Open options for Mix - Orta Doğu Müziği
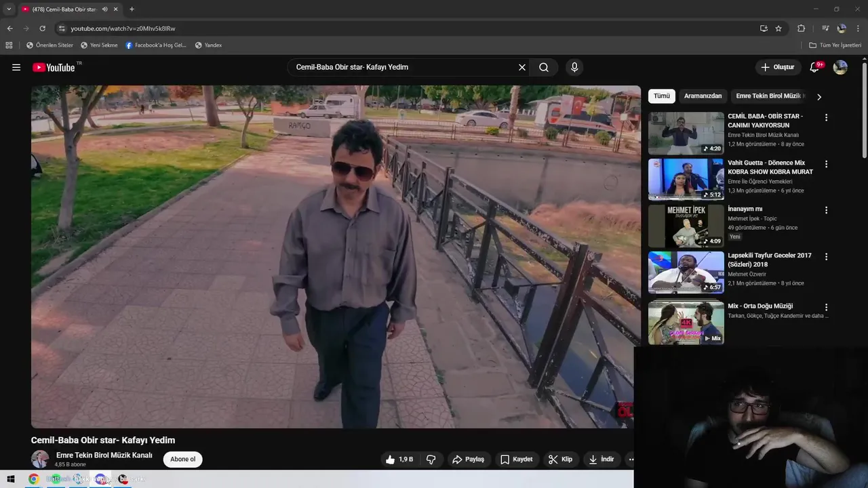The height and width of the screenshot is (488, 868). [x=826, y=307]
